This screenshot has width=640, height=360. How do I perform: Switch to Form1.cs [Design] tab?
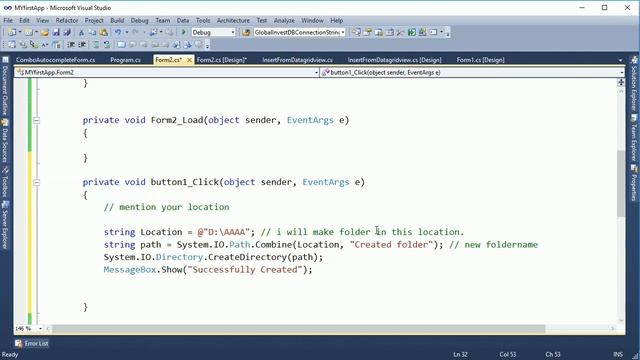(480, 60)
